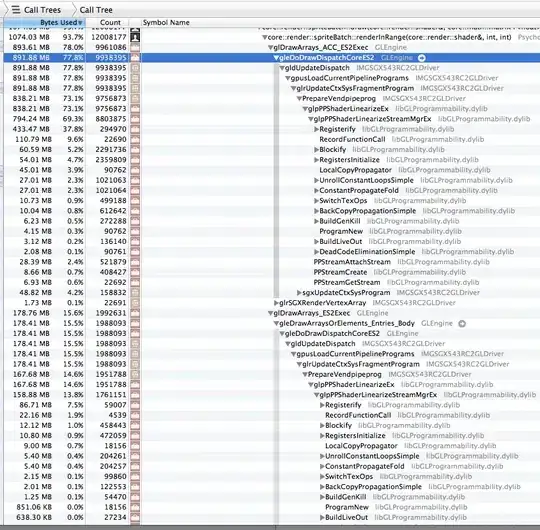Click the 1074.03 MB bytes value
The width and height of the screenshot is (540, 530).
[29, 37]
